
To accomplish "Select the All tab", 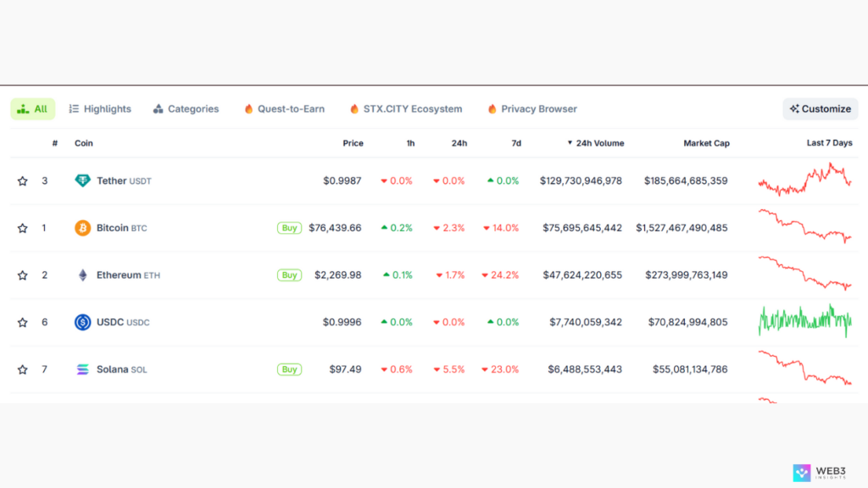I will tap(33, 109).
